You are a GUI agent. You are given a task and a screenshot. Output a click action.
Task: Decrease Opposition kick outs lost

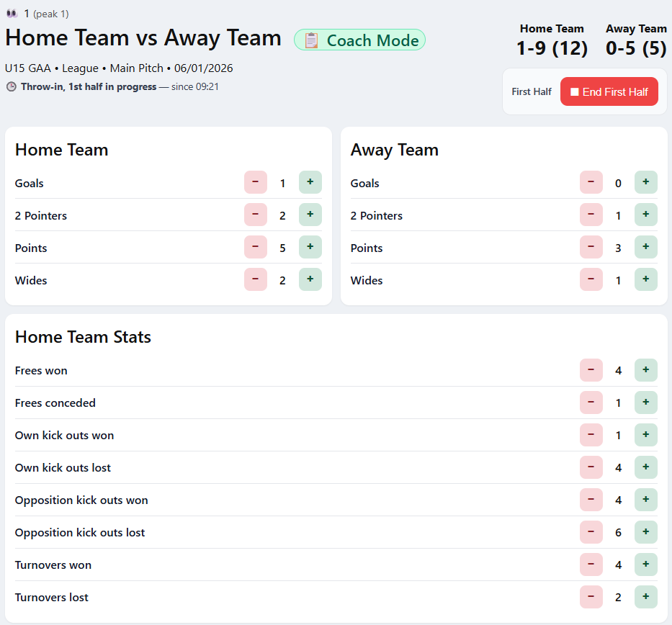pyautogui.click(x=591, y=532)
